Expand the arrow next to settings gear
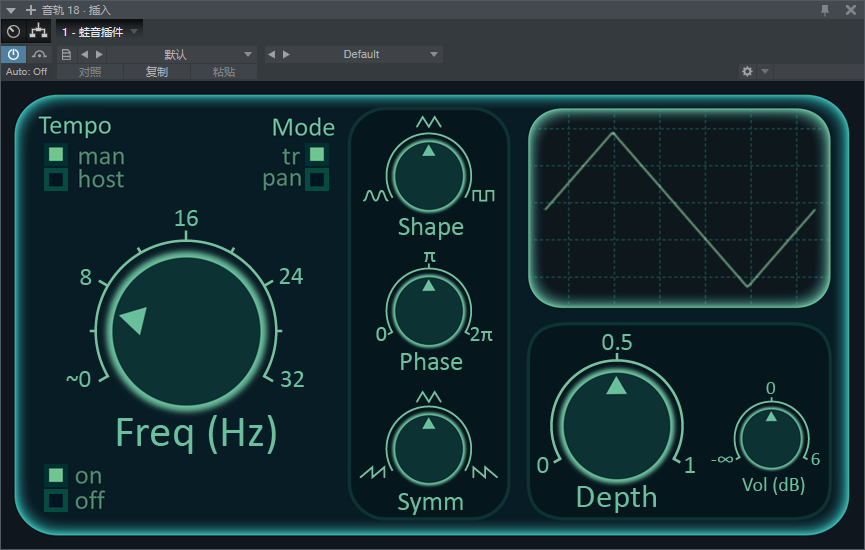 (765, 71)
